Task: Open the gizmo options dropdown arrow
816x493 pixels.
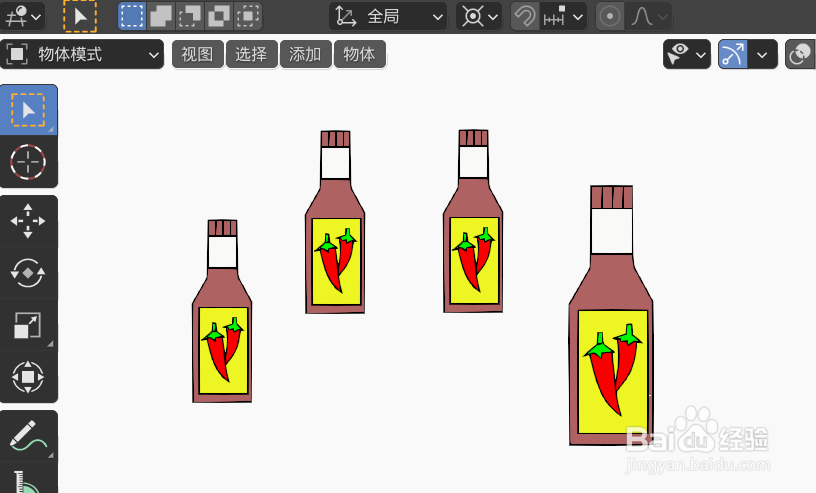Action: click(762, 54)
